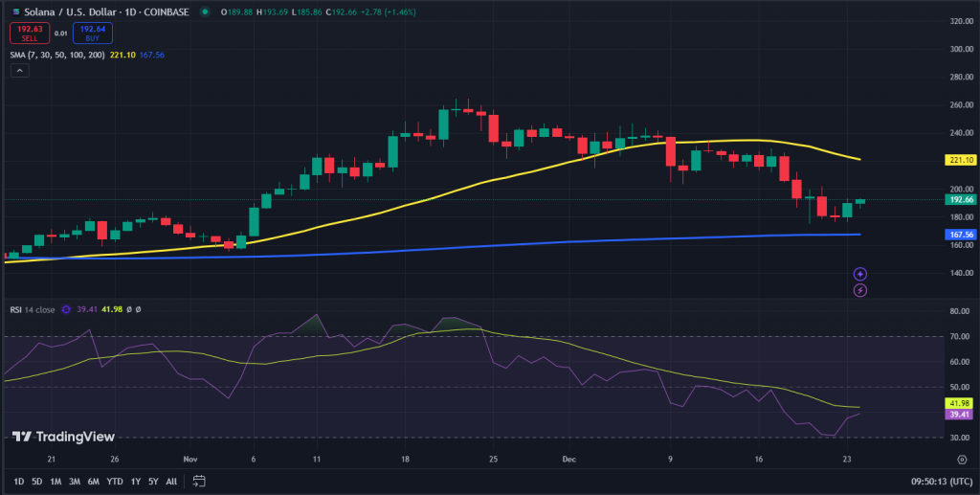Open the go to date calendar icon
Screen dimensions: 980x495
(x=199, y=482)
